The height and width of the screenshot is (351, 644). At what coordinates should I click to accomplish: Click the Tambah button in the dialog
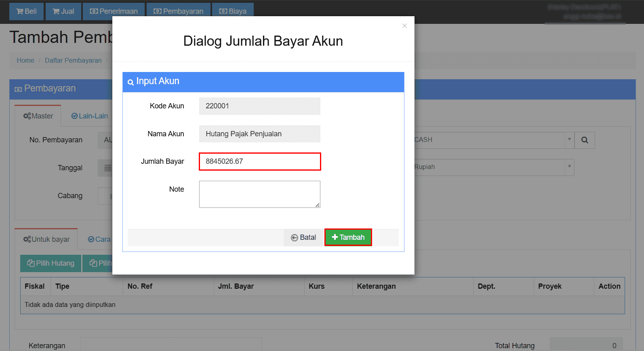348,237
